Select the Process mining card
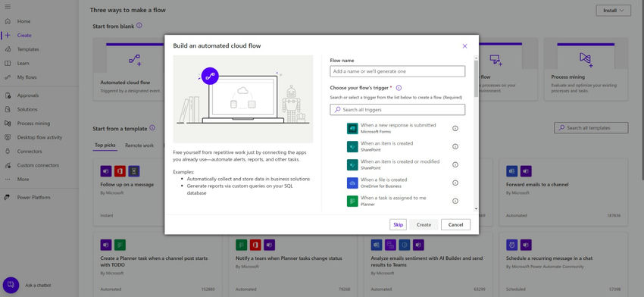Image resolution: width=644 pixels, height=297 pixels. pyautogui.click(x=586, y=70)
